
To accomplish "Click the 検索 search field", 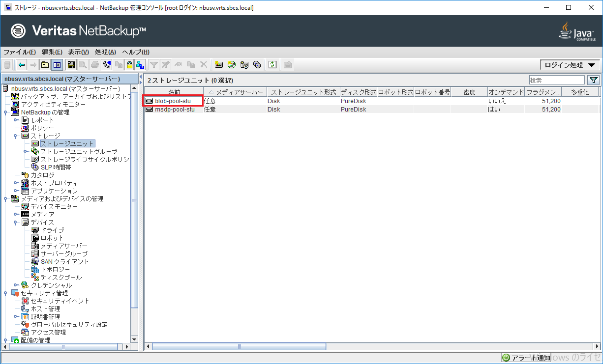I will pos(557,80).
